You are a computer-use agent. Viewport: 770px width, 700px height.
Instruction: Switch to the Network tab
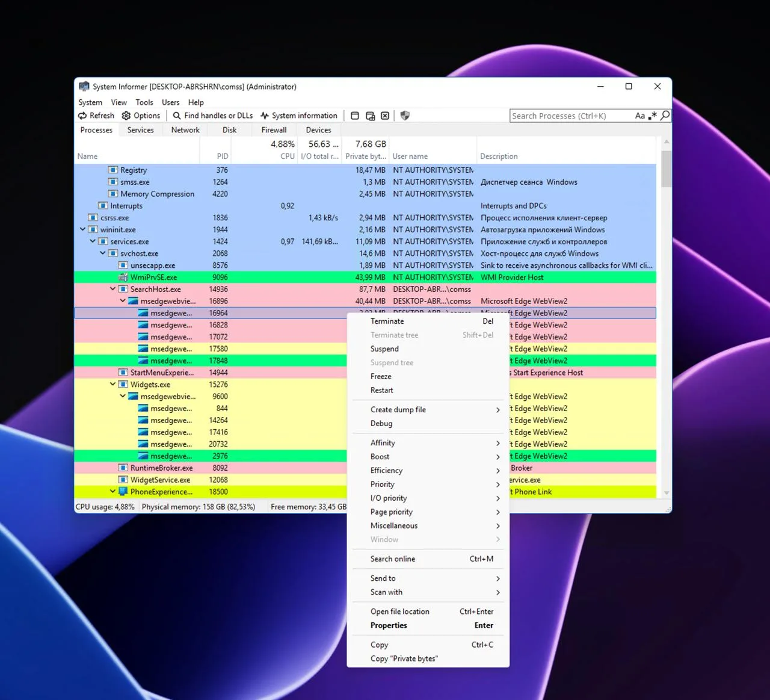(185, 130)
